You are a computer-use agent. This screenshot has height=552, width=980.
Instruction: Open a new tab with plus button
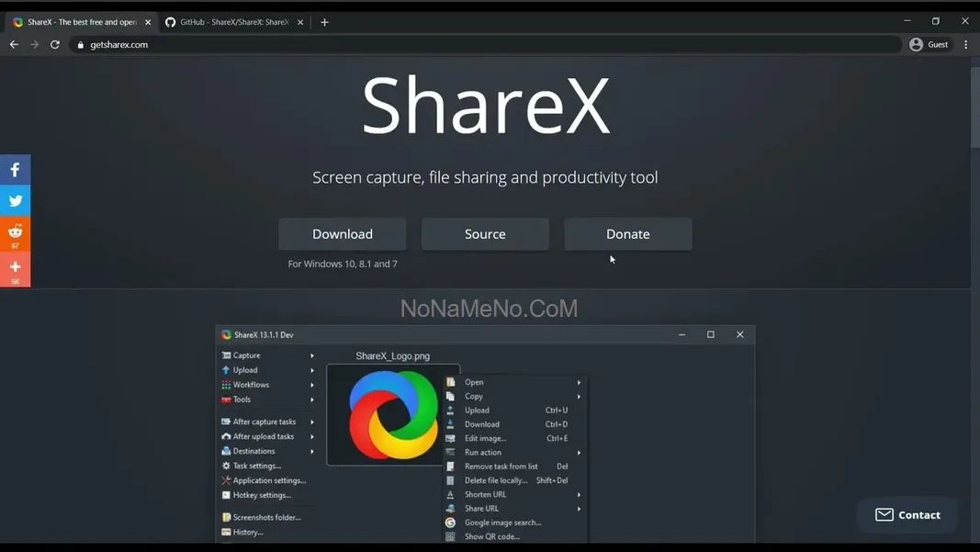324,22
